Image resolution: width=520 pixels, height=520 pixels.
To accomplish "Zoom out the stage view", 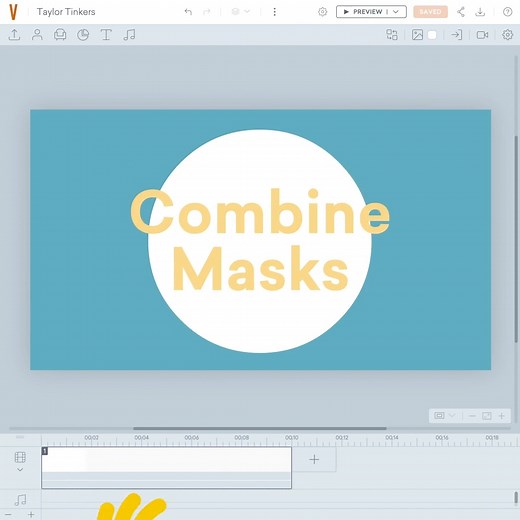I will click(x=472, y=416).
